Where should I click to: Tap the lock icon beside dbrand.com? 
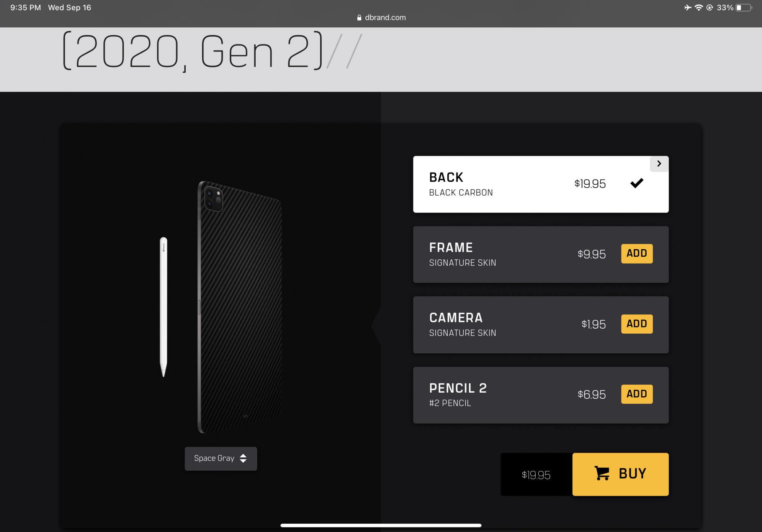click(359, 18)
